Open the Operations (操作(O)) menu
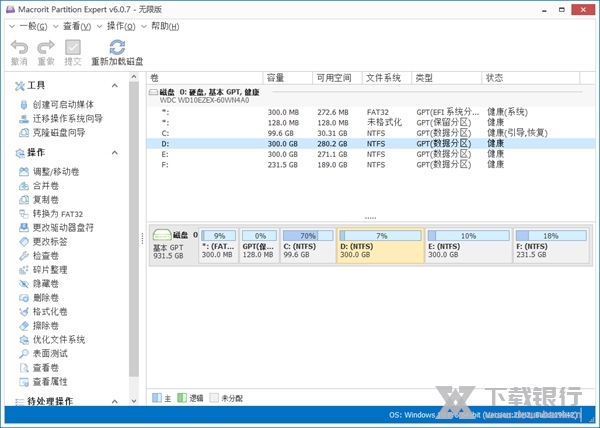This screenshot has height=428, width=600. pos(121,26)
